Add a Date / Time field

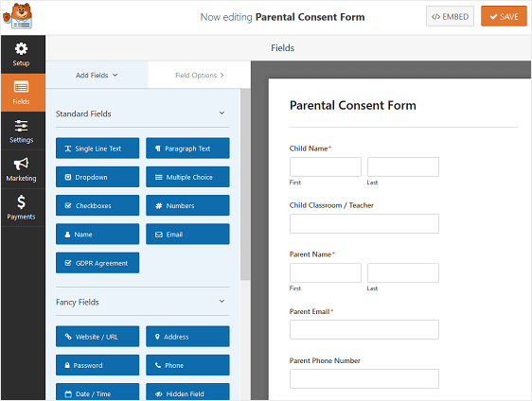pyautogui.click(x=98, y=392)
